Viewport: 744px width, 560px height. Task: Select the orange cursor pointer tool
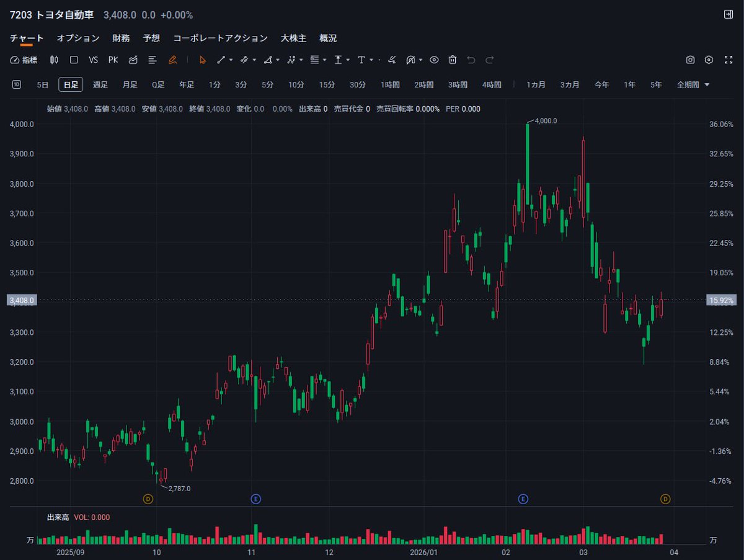coord(202,60)
